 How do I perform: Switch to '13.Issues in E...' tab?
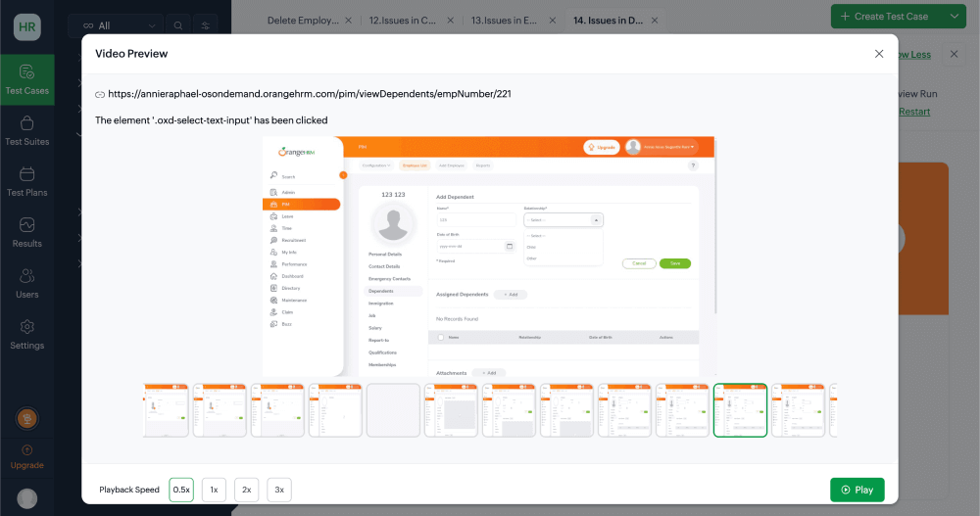coord(504,21)
